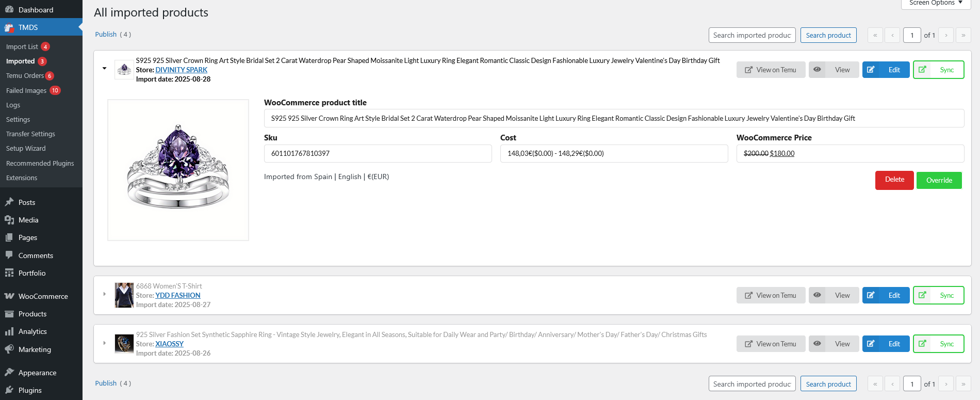Viewport: 980px width, 400px height.
Task: Click eye View button for Sapphire Ring product
Action: coord(834,344)
